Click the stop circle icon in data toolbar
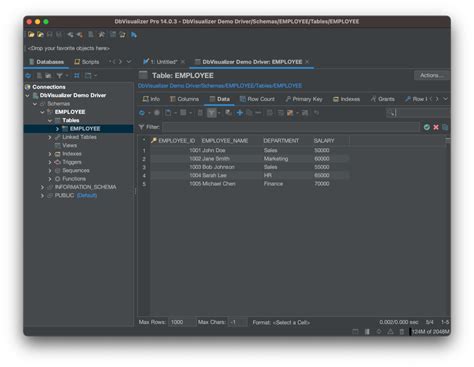 [x=157, y=113]
